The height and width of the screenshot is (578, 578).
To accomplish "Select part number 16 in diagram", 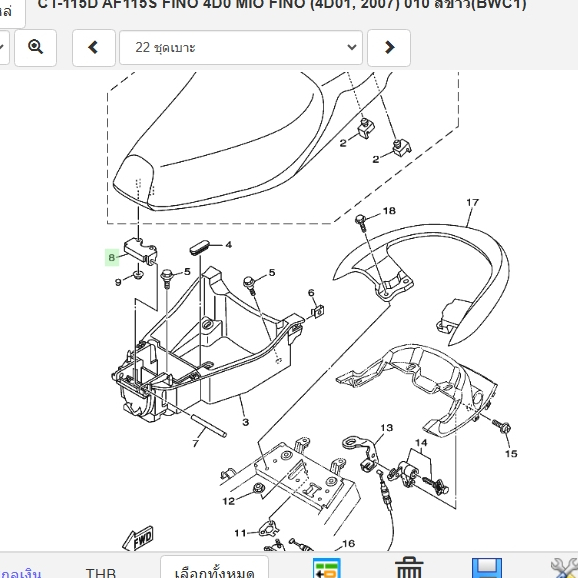I will click(349, 543).
